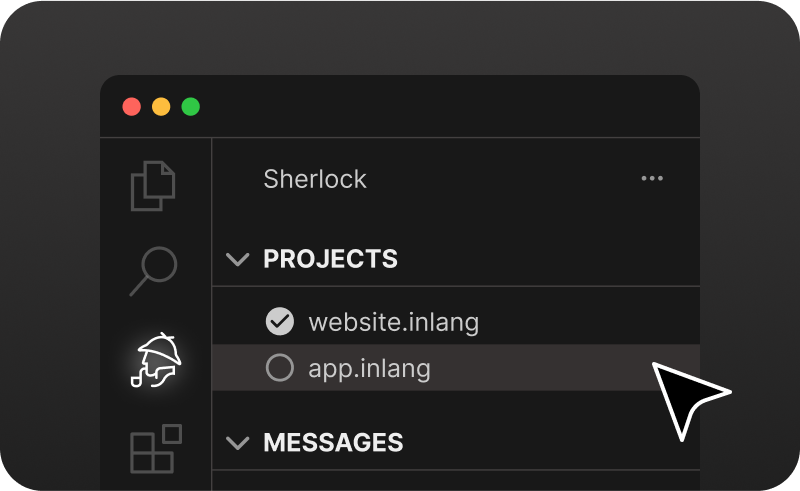Open the Sherlock panel more actions ellipsis

click(652, 179)
